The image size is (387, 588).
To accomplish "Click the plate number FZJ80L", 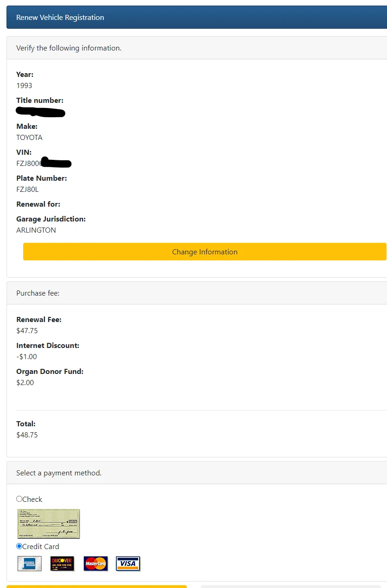I will [x=27, y=189].
